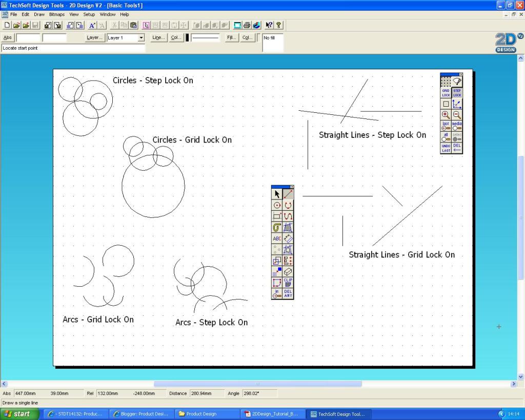This screenshot has height=420, width=525.
Task: Activate the zoom in magnifier
Action: (445, 115)
